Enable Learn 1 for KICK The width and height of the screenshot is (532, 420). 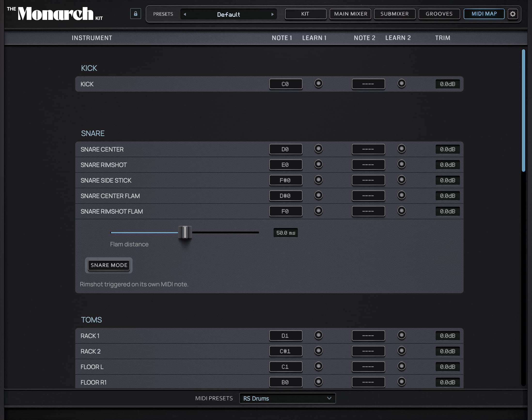(318, 83)
